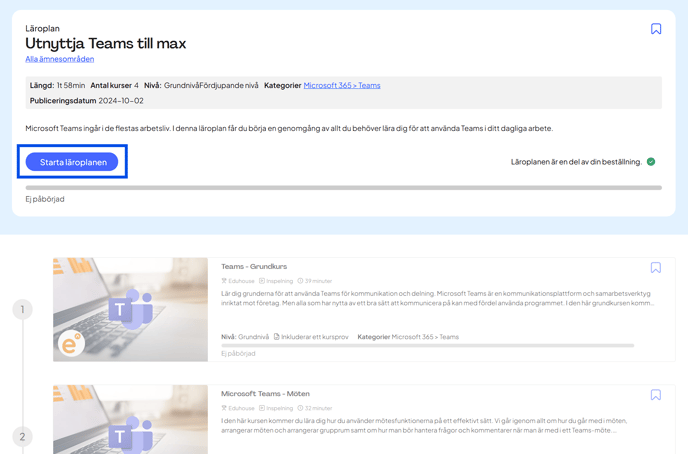
Task: Bookmark the Microsoft Teams - Möten course
Action: (x=656, y=395)
